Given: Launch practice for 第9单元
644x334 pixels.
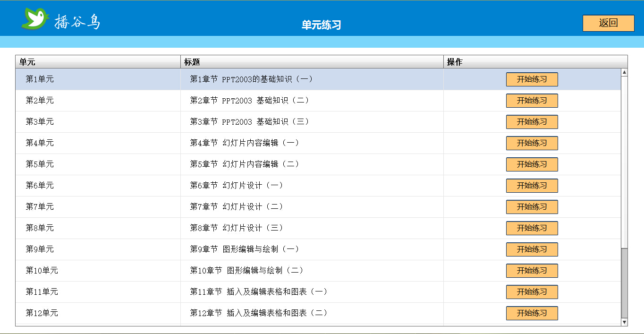Looking at the screenshot, I should [532, 249].
